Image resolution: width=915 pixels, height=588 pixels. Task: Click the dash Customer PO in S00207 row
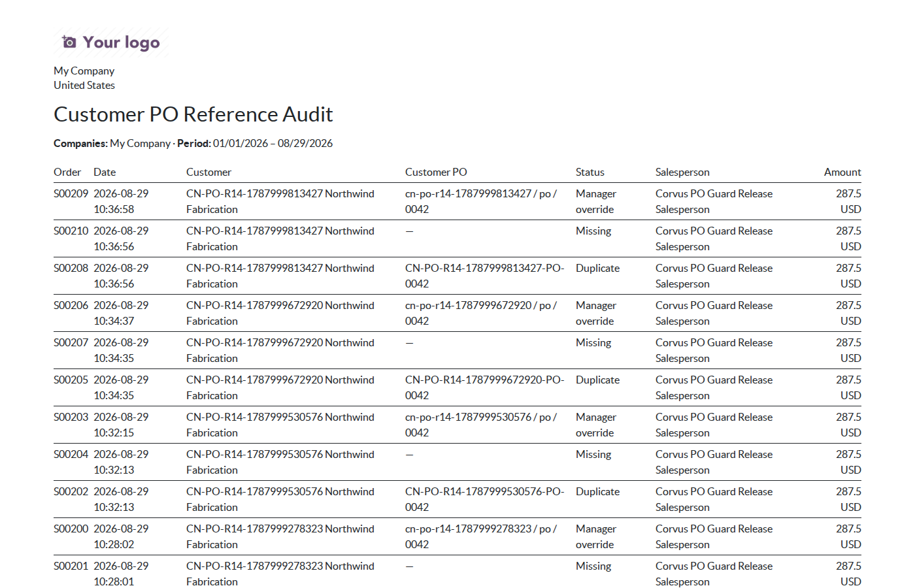(x=409, y=342)
